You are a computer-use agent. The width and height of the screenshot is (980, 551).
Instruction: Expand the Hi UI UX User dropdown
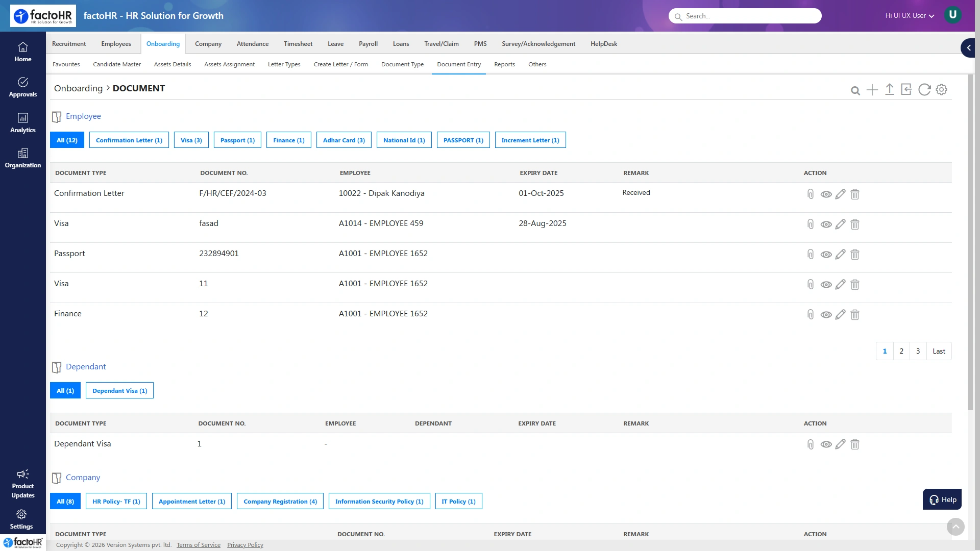[x=910, y=16]
